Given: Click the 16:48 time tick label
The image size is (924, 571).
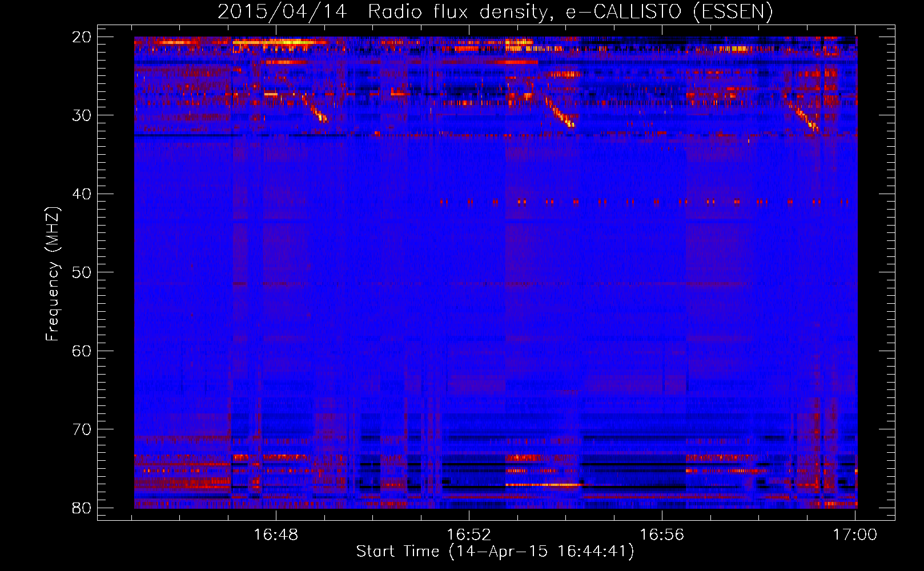Looking at the screenshot, I should pyautogui.click(x=276, y=534).
